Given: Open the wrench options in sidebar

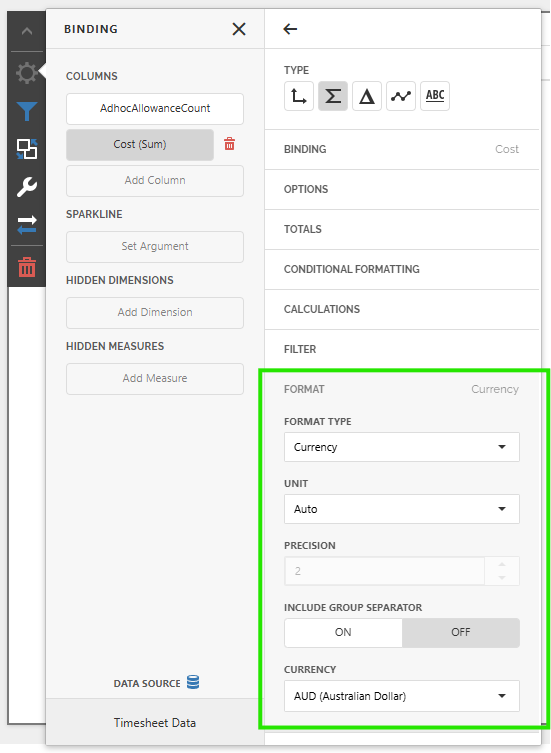Looking at the screenshot, I should click(x=26, y=187).
